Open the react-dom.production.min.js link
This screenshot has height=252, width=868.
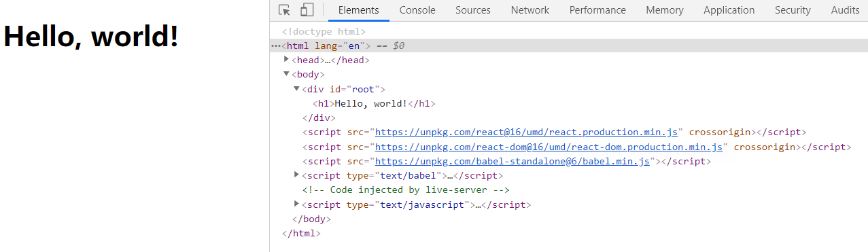549,147
